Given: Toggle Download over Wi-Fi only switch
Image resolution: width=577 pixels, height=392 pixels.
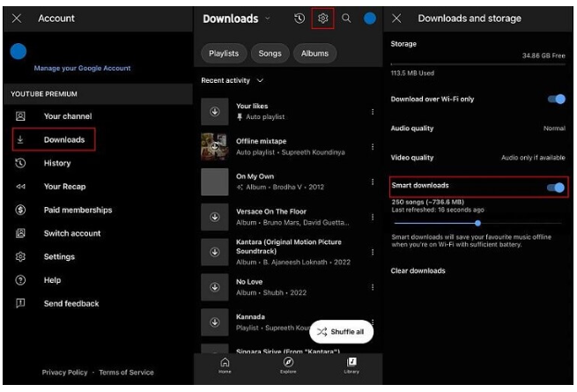Looking at the screenshot, I should (x=555, y=100).
